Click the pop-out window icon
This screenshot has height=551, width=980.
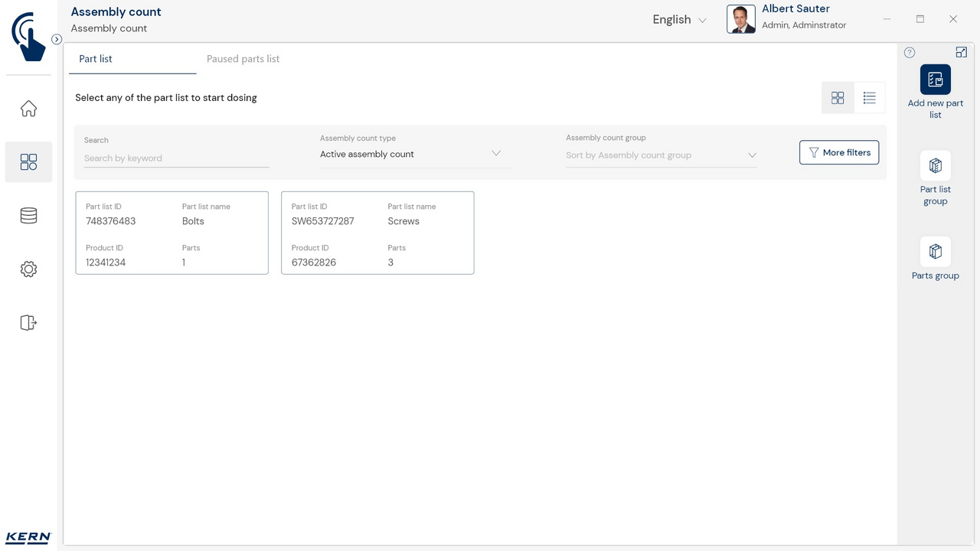click(962, 52)
